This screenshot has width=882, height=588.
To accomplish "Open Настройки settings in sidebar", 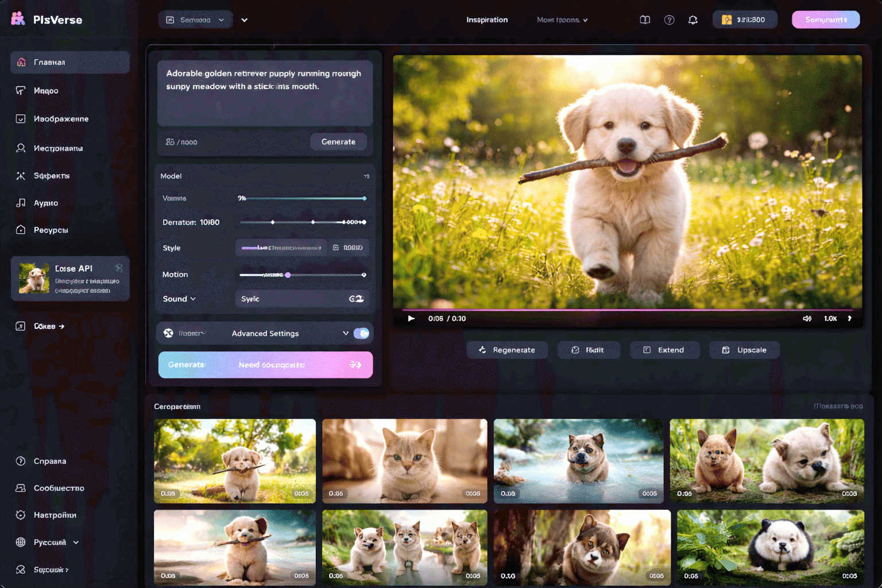I will [55, 515].
